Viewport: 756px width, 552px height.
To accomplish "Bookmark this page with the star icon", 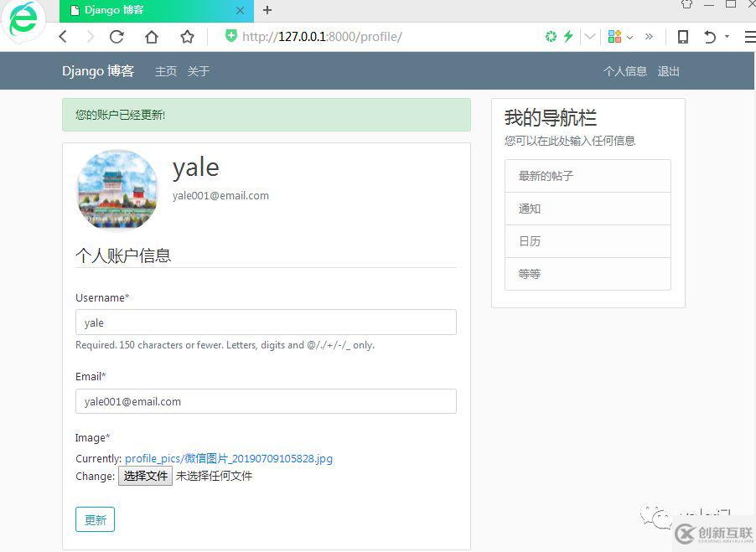I will click(187, 37).
